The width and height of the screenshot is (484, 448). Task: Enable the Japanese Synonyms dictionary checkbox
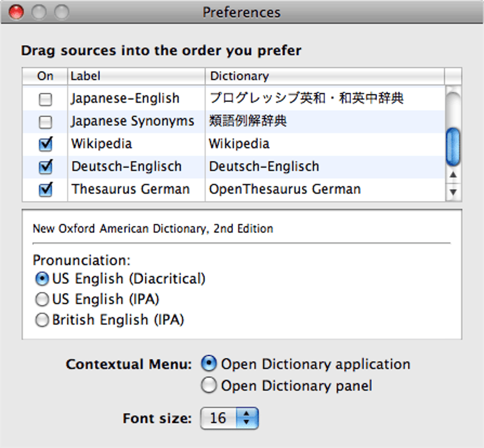point(45,121)
